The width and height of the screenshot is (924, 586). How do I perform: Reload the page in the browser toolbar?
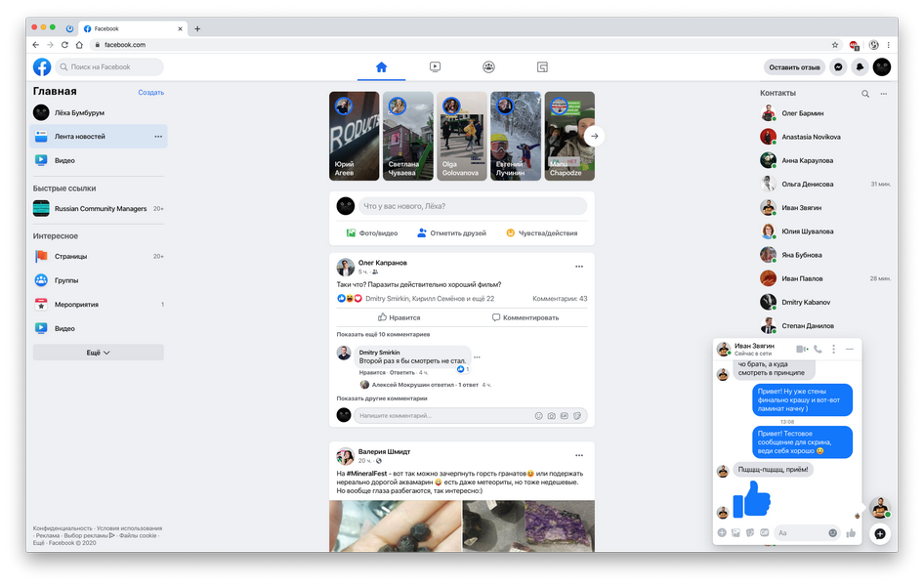click(64, 45)
